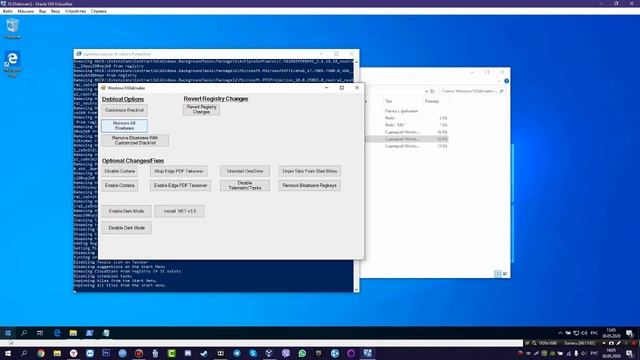The image size is (640, 360).
Task: Click the PowerShell scrollbar's up arrow
Action: pos(356,62)
